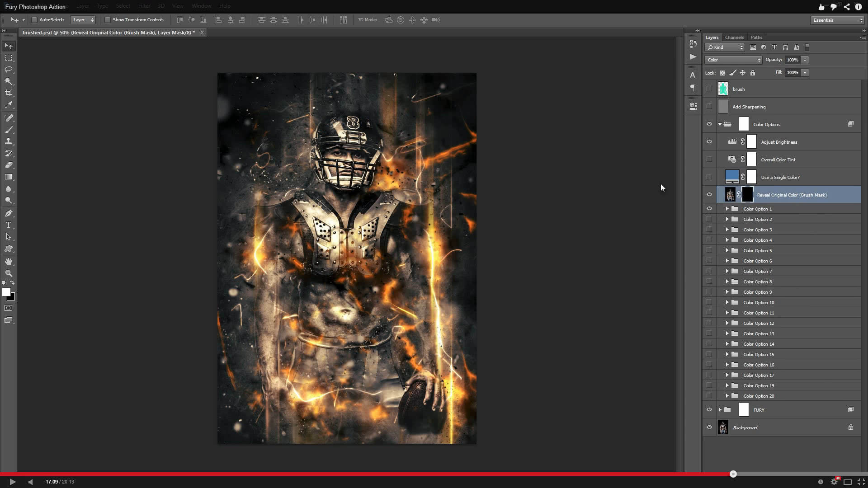Select the Clone Stamp tool
The height and width of the screenshot is (488, 868).
pyautogui.click(x=9, y=141)
